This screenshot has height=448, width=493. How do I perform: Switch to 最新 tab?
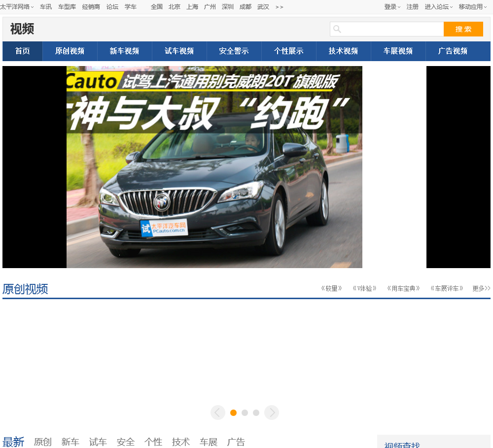pos(13,442)
